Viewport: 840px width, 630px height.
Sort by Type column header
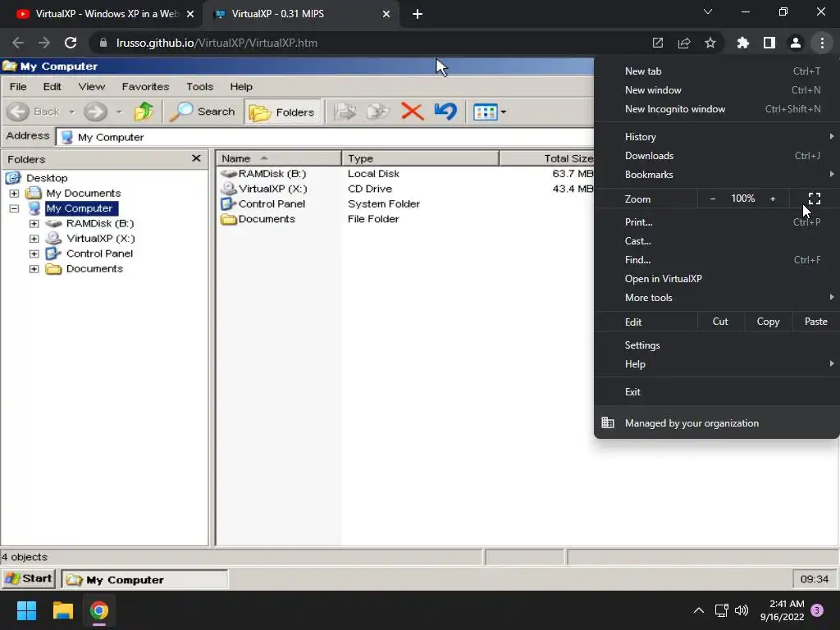[420, 158]
